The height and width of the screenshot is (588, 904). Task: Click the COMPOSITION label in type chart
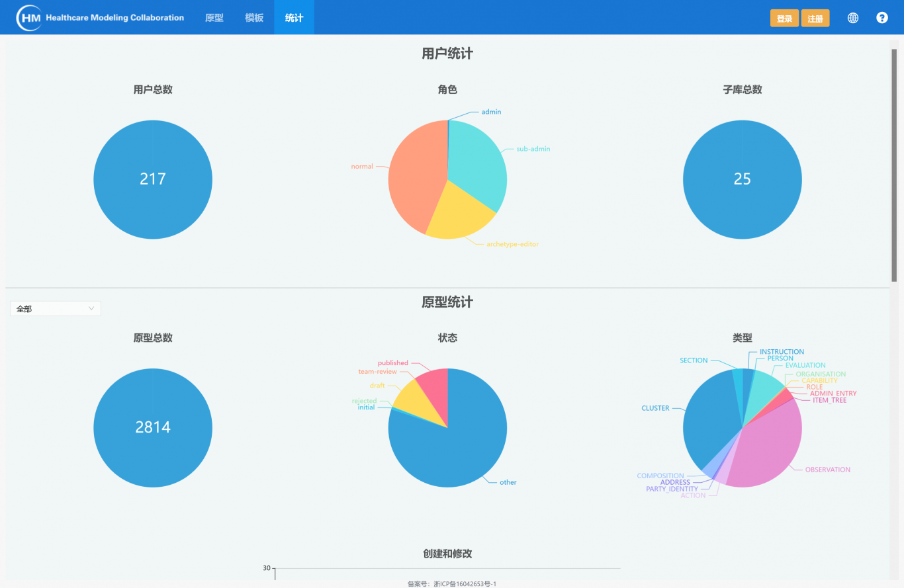pyautogui.click(x=660, y=476)
